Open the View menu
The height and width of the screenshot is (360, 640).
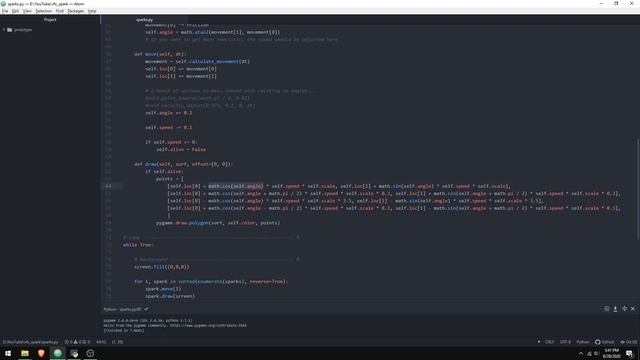pos(27,11)
